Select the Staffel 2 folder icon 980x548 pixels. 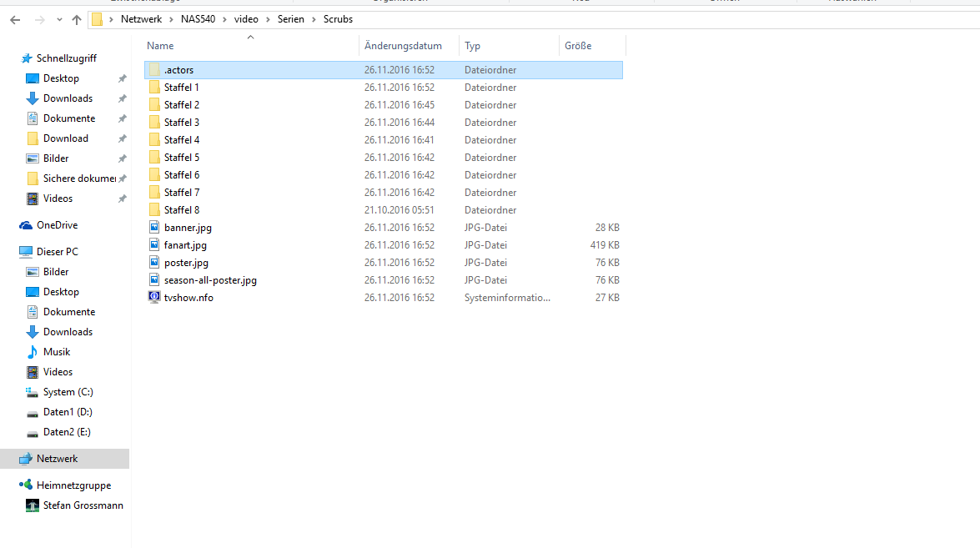point(154,104)
